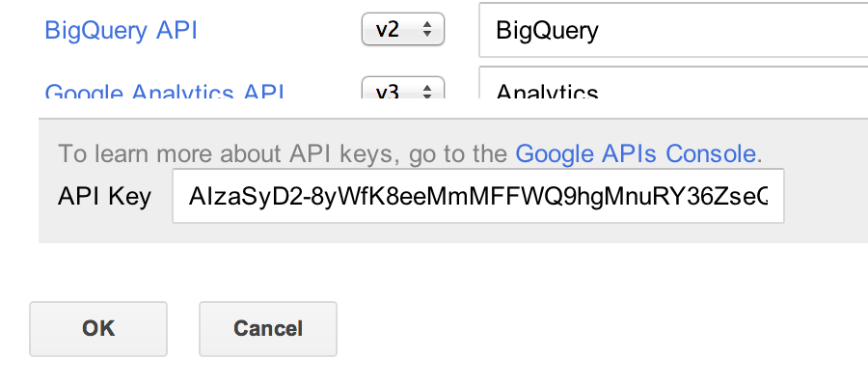Click inside the API Key input field
The height and width of the screenshot is (386, 868).
point(477,197)
